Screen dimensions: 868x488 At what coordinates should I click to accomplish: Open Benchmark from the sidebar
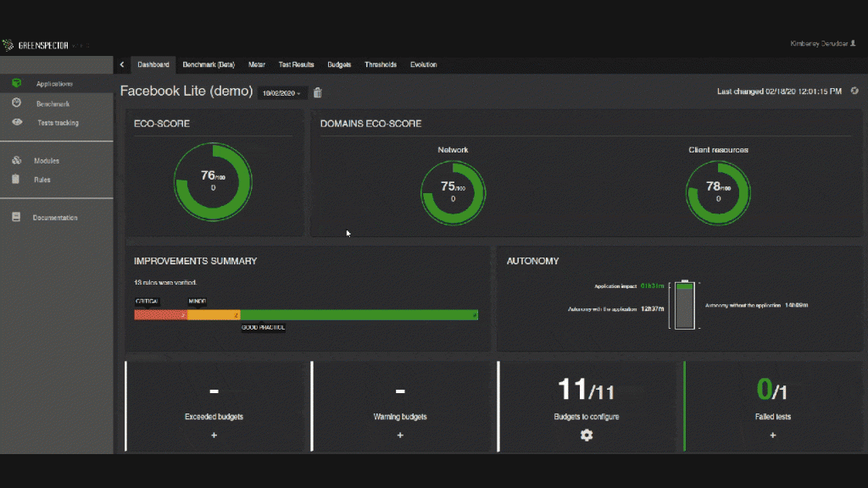click(53, 103)
